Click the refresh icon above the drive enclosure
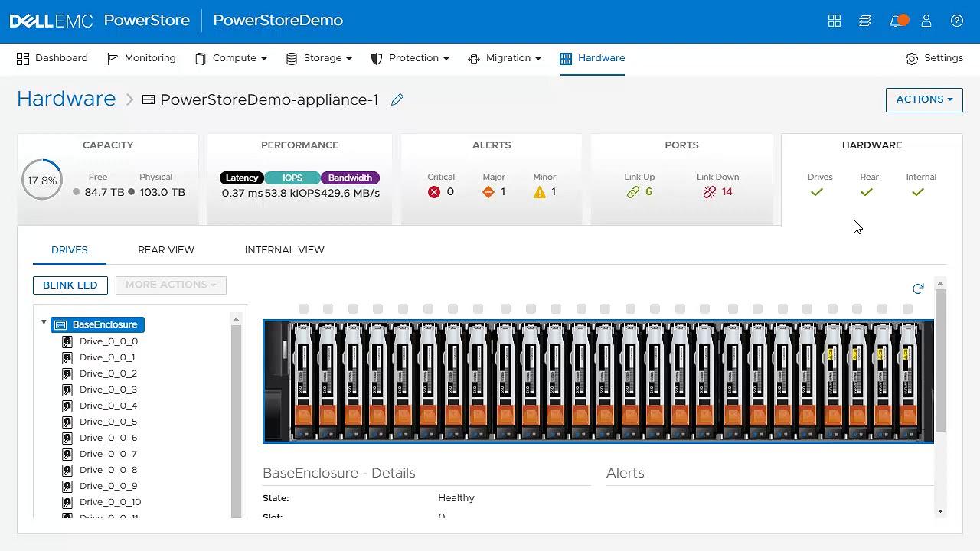980x551 pixels. 918,289
